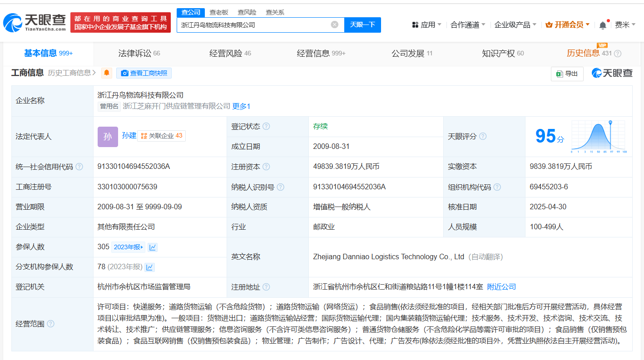Open 2023年报 year selector
644x360 pixels.
[x=128, y=247]
